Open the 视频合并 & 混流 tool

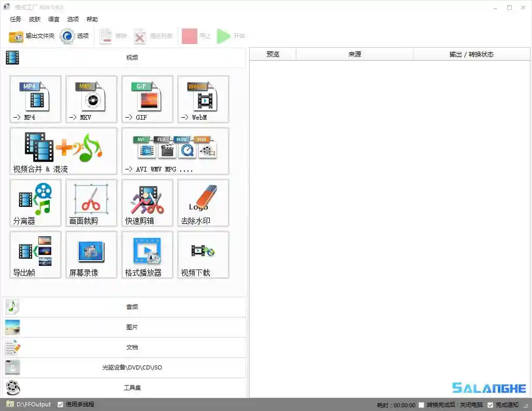62,151
